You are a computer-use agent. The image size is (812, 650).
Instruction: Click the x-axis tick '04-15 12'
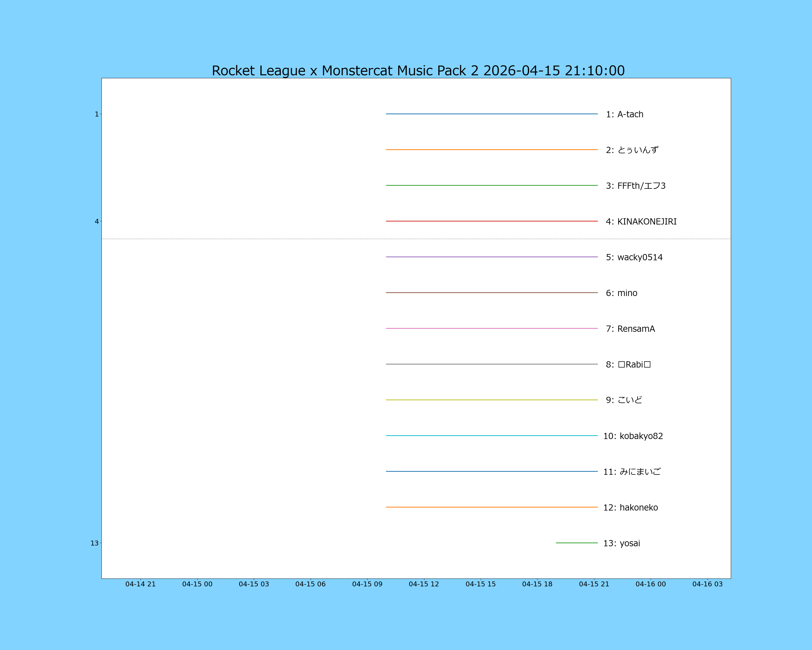coord(424,584)
